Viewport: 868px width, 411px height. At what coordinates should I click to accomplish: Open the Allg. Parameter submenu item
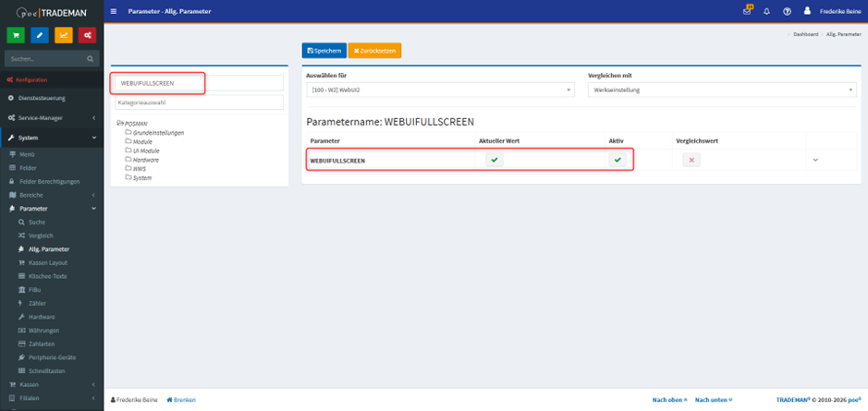coord(52,249)
